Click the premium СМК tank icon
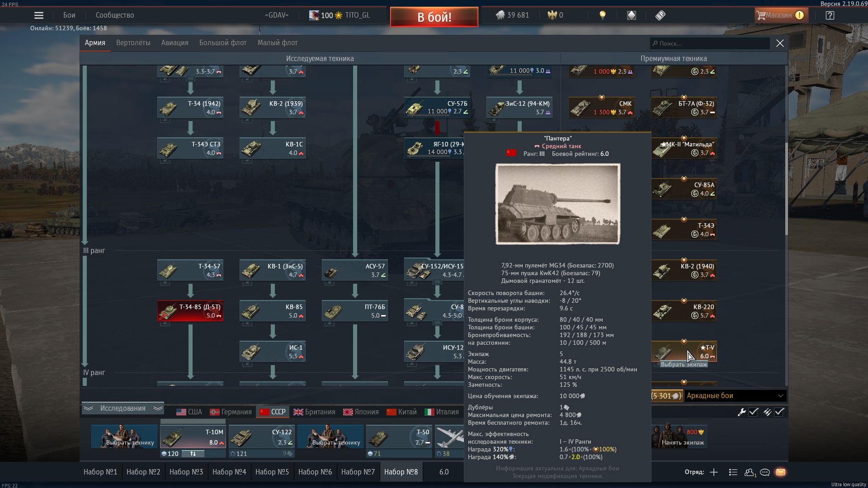 580,108
